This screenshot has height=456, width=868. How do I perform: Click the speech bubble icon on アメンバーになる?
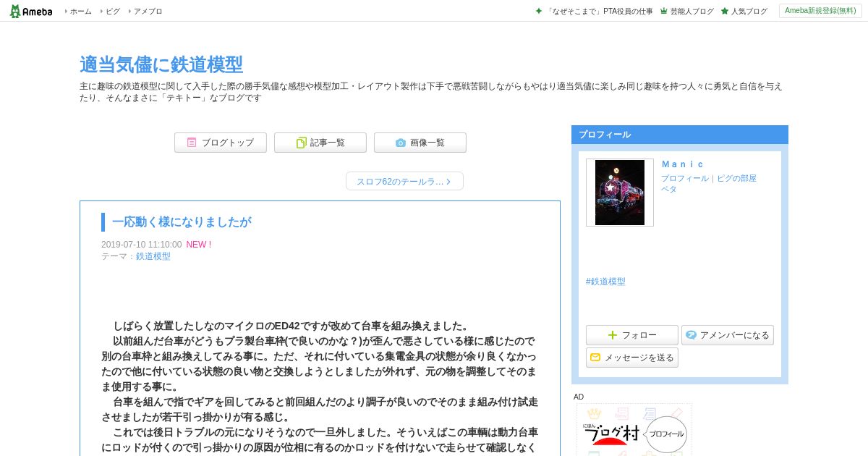click(x=691, y=335)
